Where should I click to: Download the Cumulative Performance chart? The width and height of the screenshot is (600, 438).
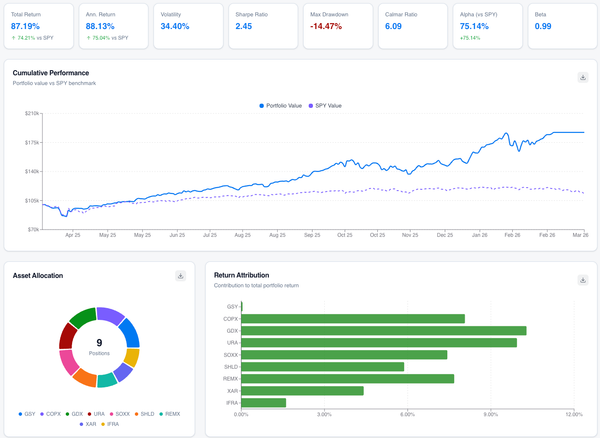[583, 77]
